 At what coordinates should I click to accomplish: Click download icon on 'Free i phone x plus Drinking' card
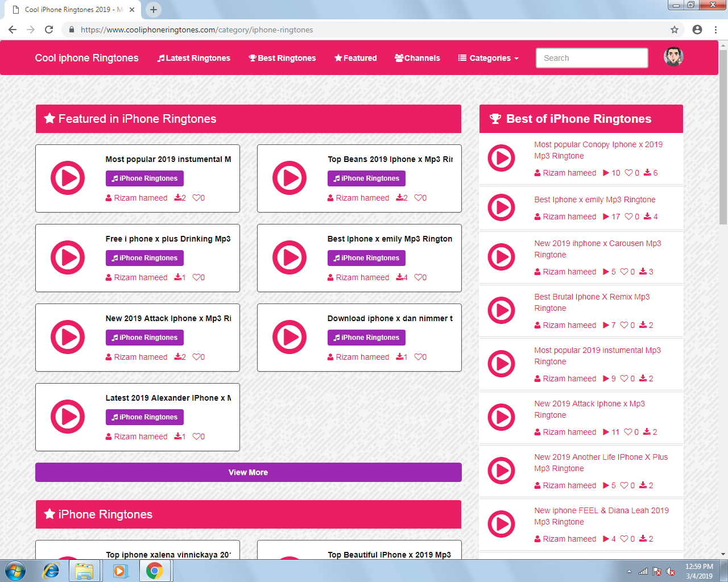click(x=179, y=277)
